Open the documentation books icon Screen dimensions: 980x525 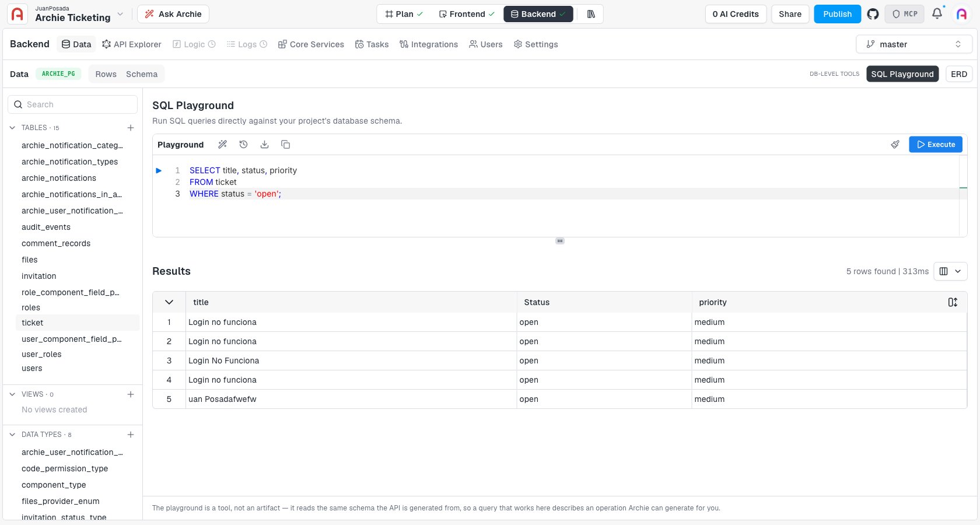pyautogui.click(x=590, y=14)
